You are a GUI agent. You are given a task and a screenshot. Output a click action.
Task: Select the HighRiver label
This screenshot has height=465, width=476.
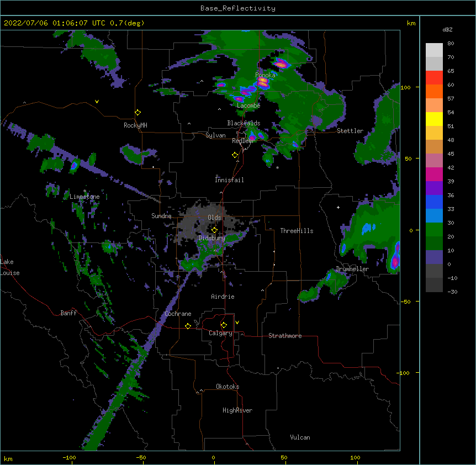tap(237, 410)
